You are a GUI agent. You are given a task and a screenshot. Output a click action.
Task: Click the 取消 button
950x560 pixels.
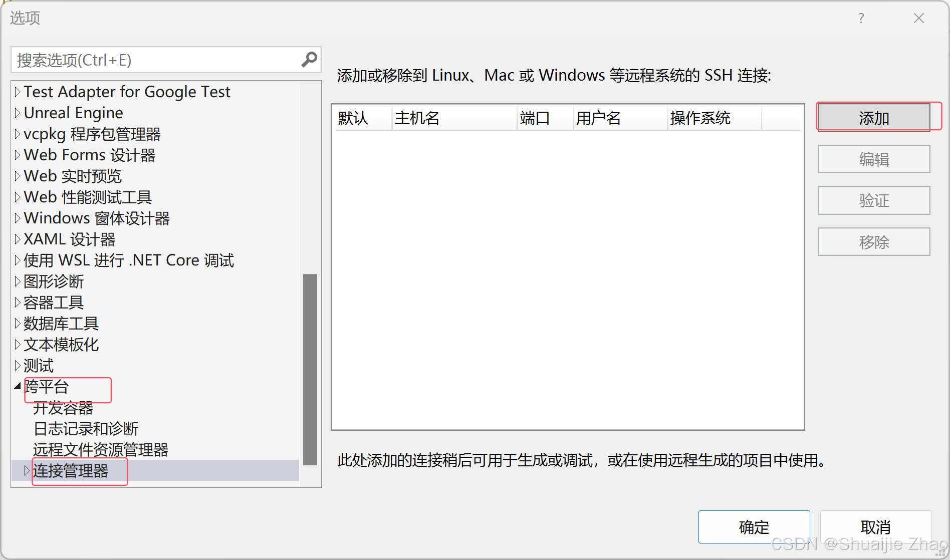876,527
